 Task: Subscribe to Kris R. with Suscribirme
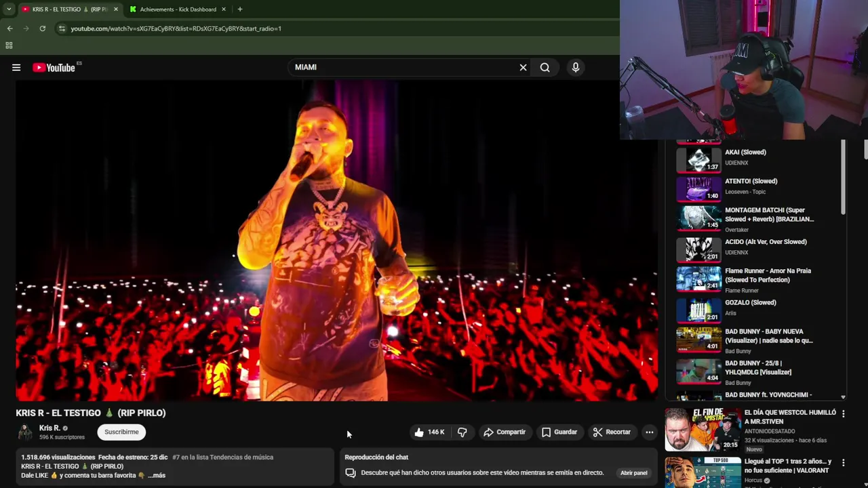[121, 432]
